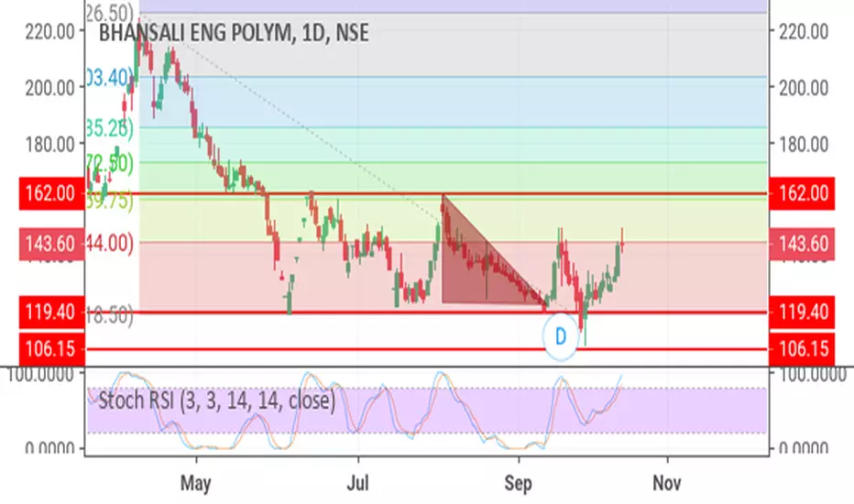Click the 03.40 blue Fibonacci level label

point(109,77)
